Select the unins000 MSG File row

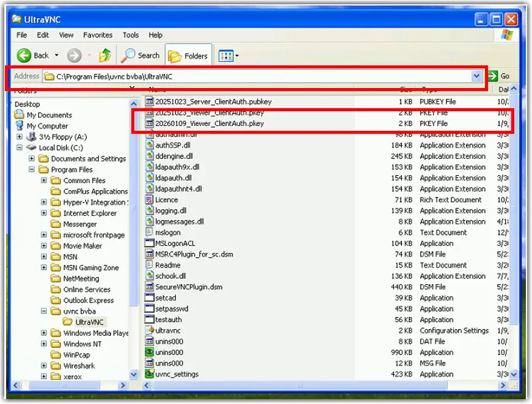326,363
